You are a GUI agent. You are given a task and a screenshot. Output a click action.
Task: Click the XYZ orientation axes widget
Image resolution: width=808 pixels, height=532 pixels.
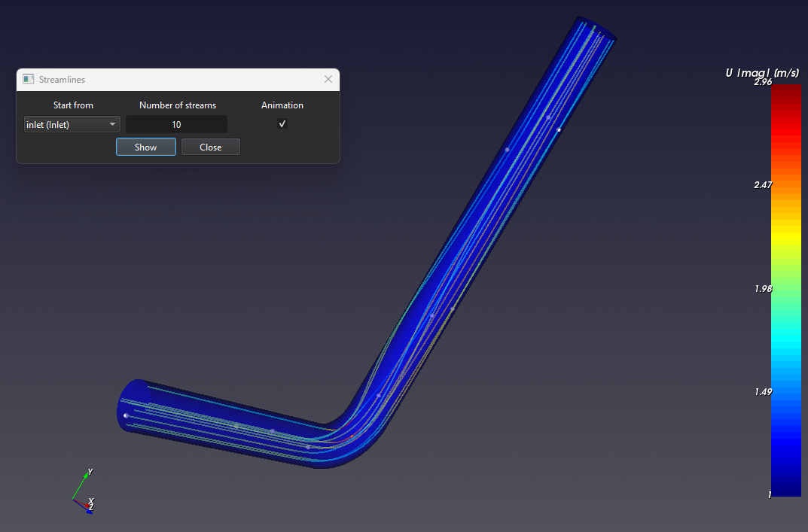(84, 491)
